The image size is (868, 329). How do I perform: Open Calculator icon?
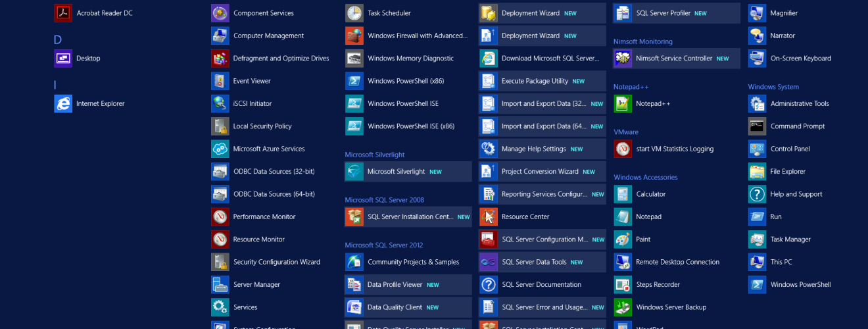[623, 194]
